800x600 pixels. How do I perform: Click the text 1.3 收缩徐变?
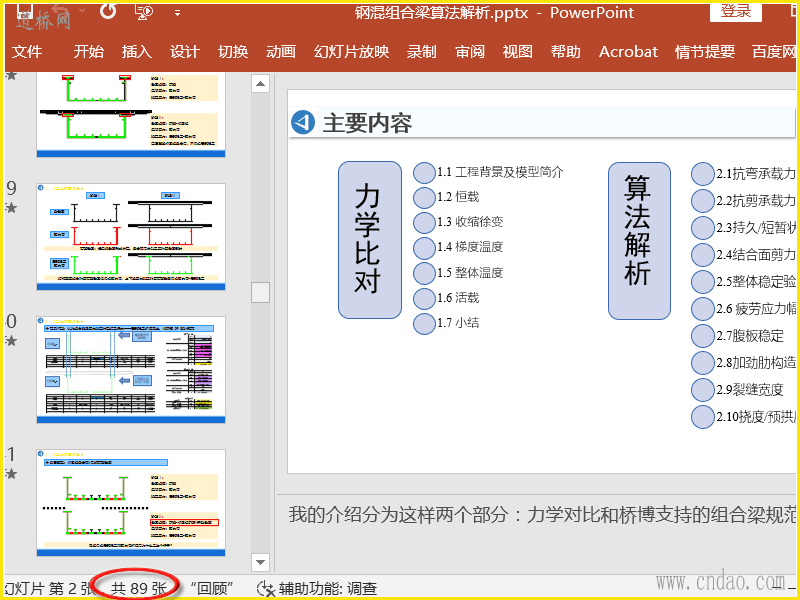(x=470, y=222)
